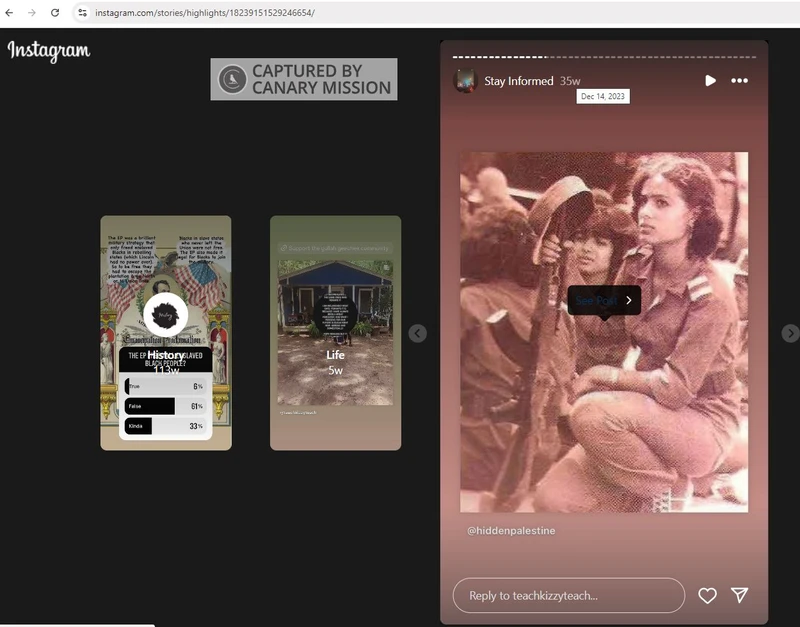The width and height of the screenshot is (800, 627).
Task: Click the 'Reply to teachkizzyteach...' field
Action: [568, 596]
